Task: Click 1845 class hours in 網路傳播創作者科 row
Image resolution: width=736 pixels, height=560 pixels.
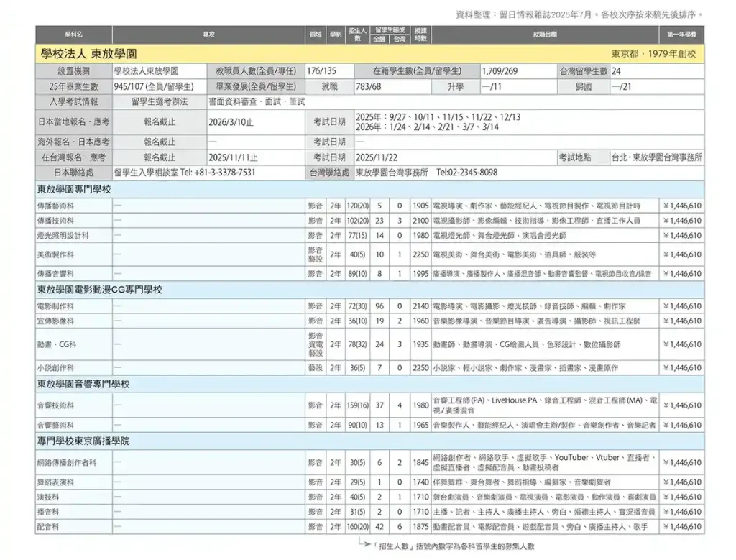Action: tap(421, 463)
